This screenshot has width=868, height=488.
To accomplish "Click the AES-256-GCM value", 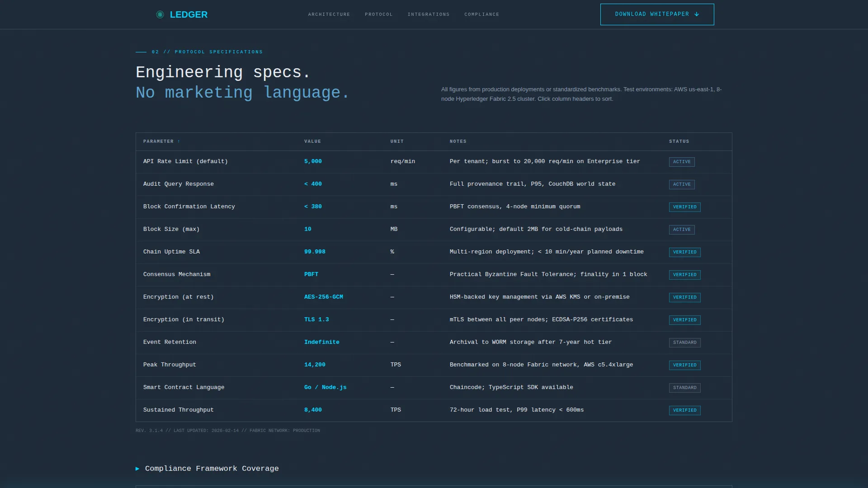I will [x=324, y=297].
